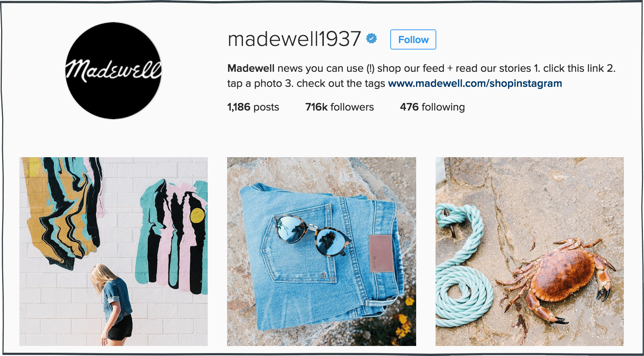The image size is (644, 356).
Task: Click the blue verified badge icon
Action: [x=372, y=38]
